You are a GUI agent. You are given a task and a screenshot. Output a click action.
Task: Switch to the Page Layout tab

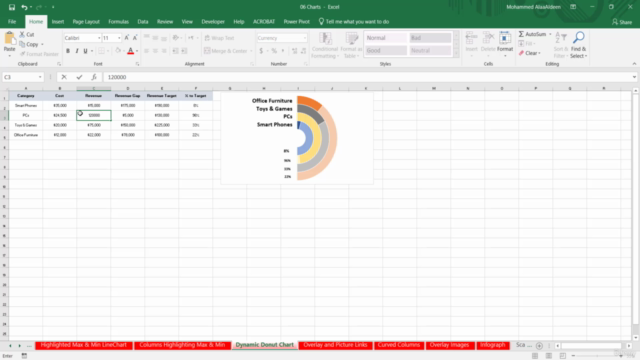coord(86,22)
